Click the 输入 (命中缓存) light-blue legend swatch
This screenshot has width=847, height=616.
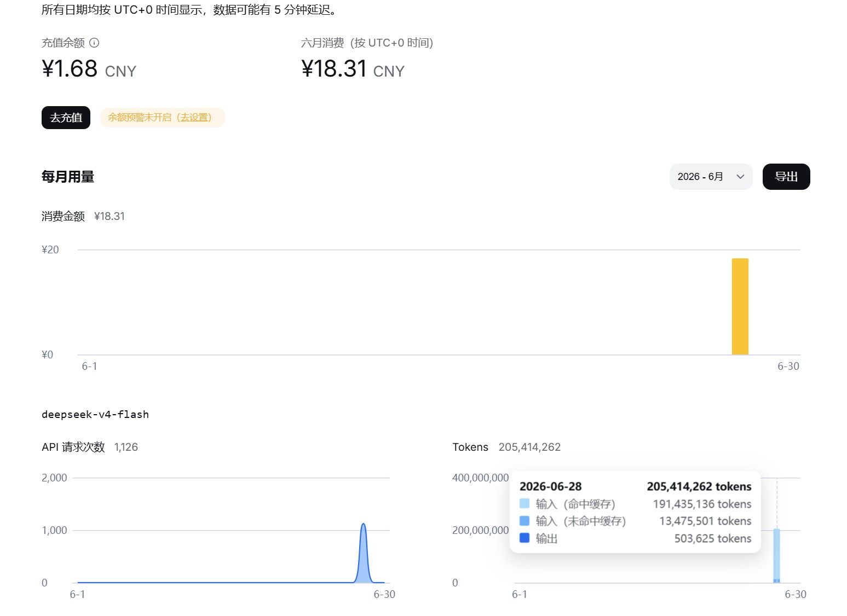(525, 503)
